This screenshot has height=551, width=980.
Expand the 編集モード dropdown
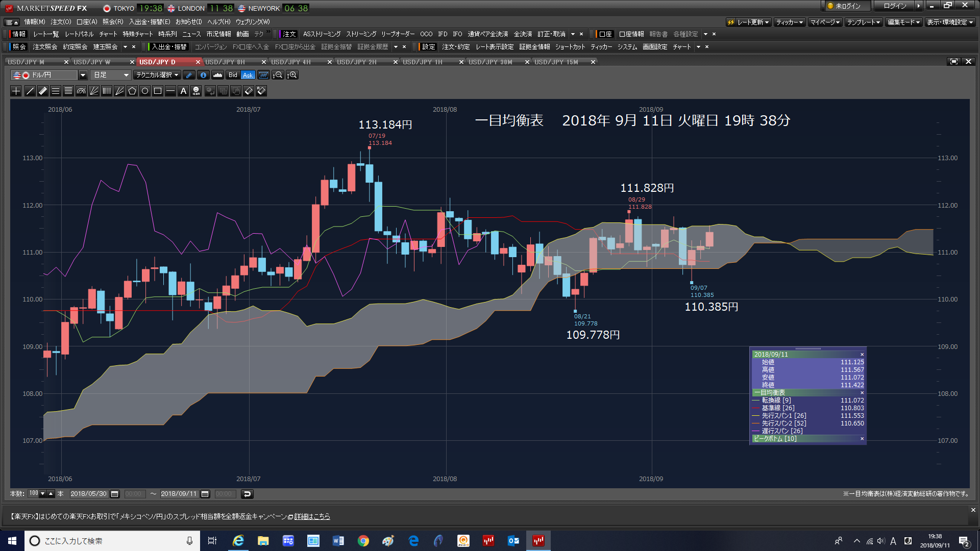tap(903, 22)
